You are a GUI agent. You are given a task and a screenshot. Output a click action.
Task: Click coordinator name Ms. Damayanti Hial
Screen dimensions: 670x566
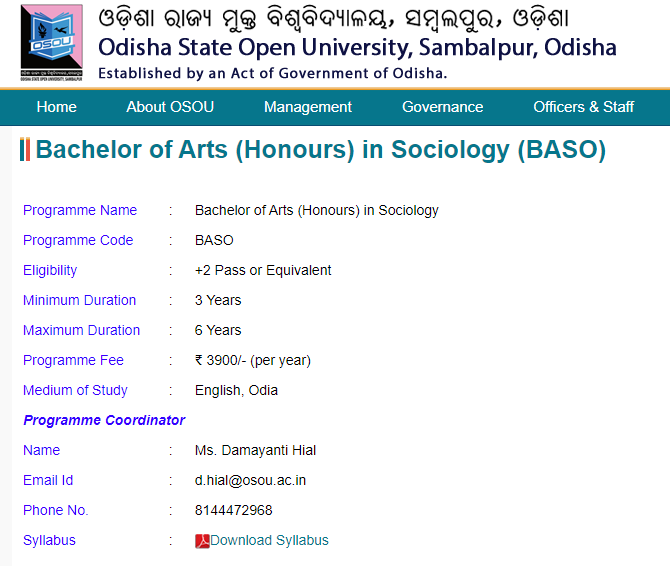255,450
